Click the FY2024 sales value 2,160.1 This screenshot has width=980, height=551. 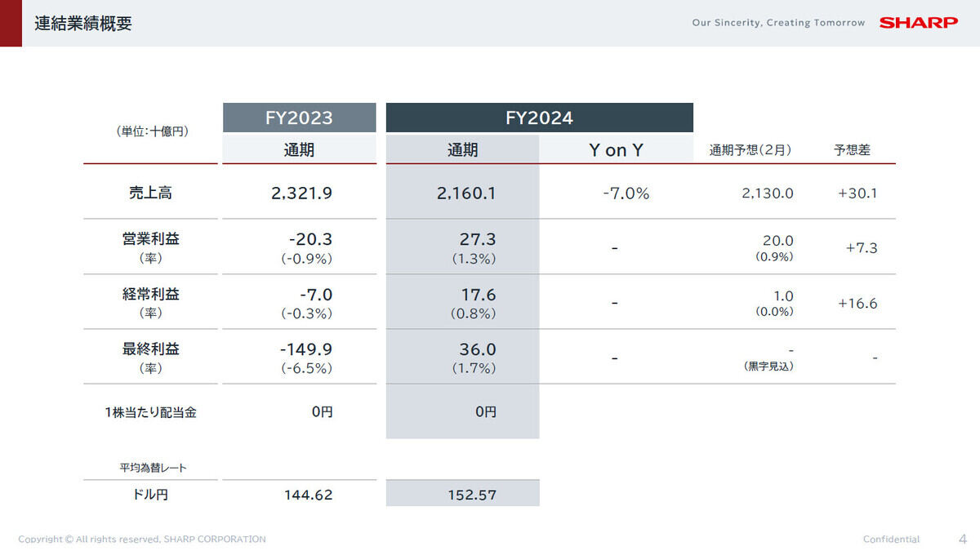click(x=466, y=193)
